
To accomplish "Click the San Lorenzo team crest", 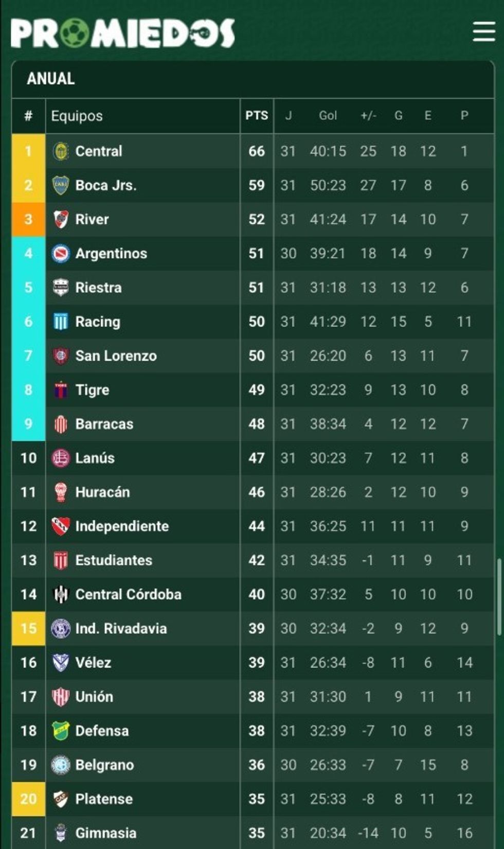I will pyautogui.click(x=61, y=356).
